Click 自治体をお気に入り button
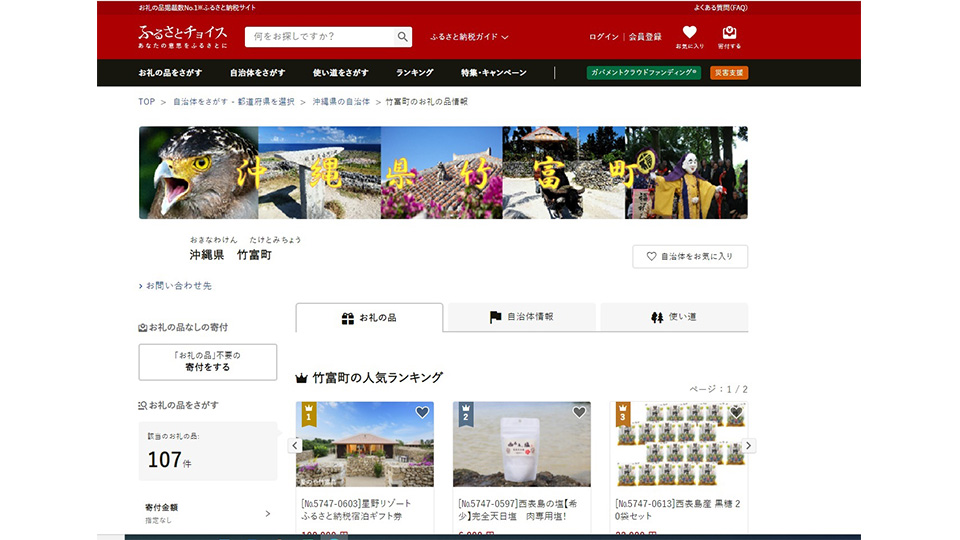Screen dimensions: 960x540 coord(690,256)
